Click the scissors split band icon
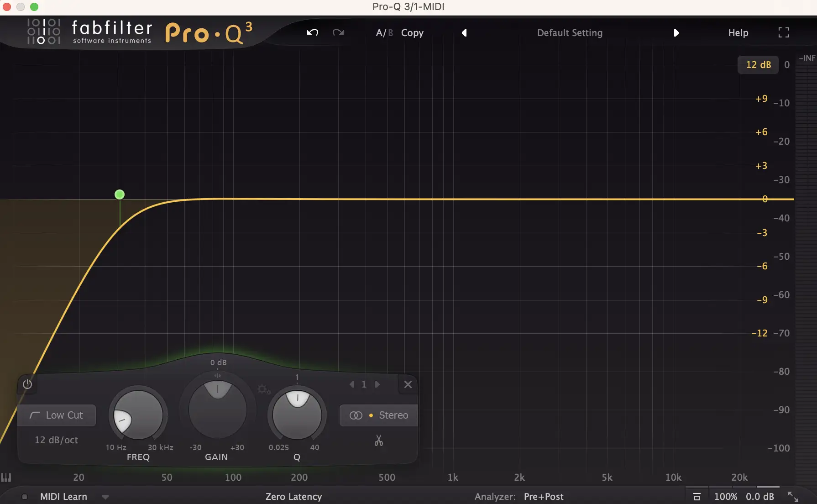Viewport: 817px width, 504px height. coord(378,441)
